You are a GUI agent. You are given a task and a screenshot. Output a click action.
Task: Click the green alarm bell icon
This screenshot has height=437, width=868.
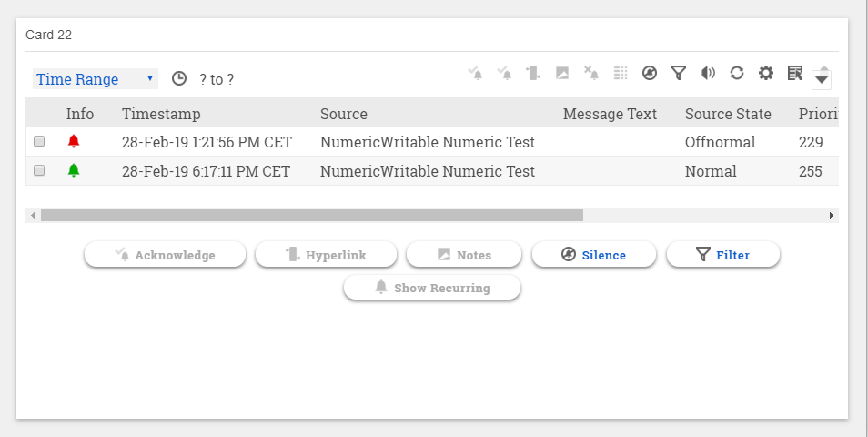click(74, 171)
